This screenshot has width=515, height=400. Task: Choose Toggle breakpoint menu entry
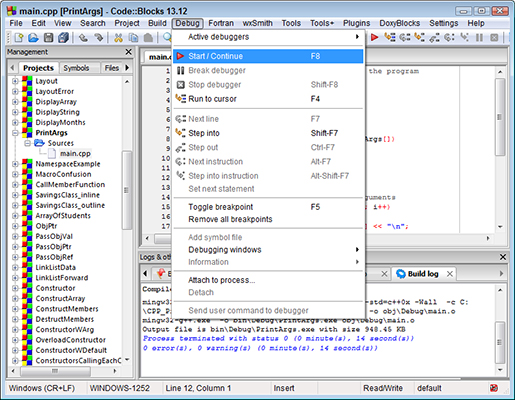(268, 207)
